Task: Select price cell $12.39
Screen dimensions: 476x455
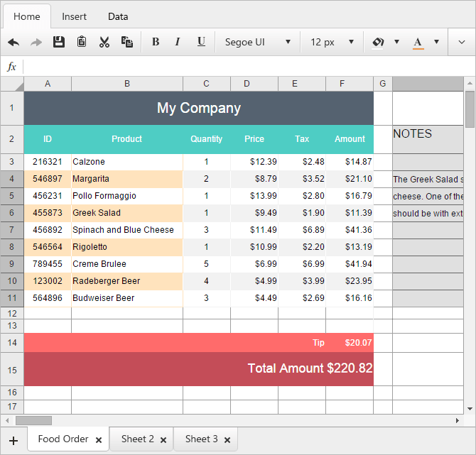Action: 254,162
